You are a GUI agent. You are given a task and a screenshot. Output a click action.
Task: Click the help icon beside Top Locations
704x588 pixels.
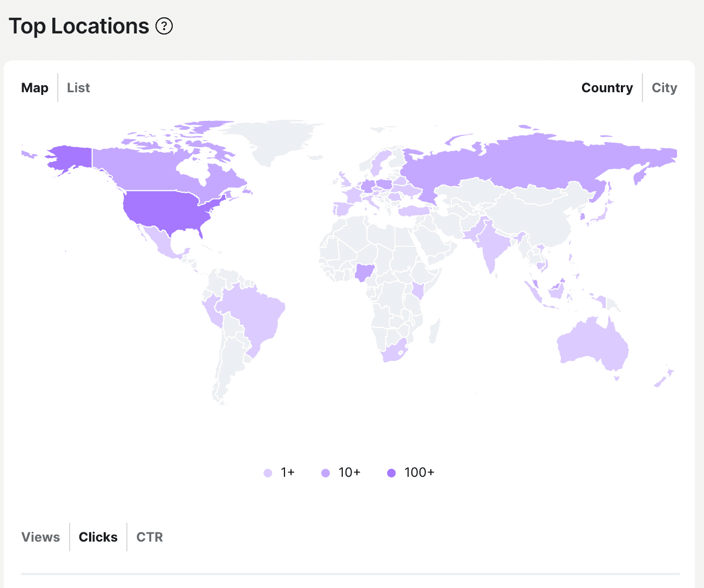164,26
